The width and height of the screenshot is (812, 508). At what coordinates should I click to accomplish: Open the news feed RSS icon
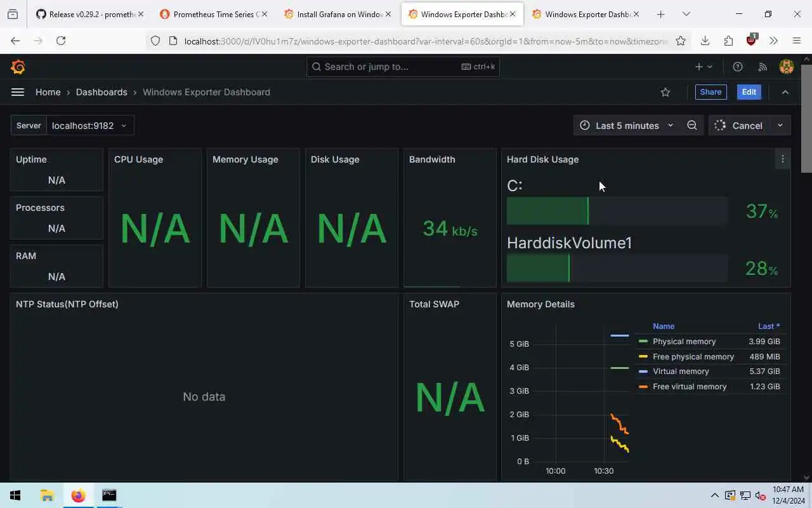[x=763, y=67]
